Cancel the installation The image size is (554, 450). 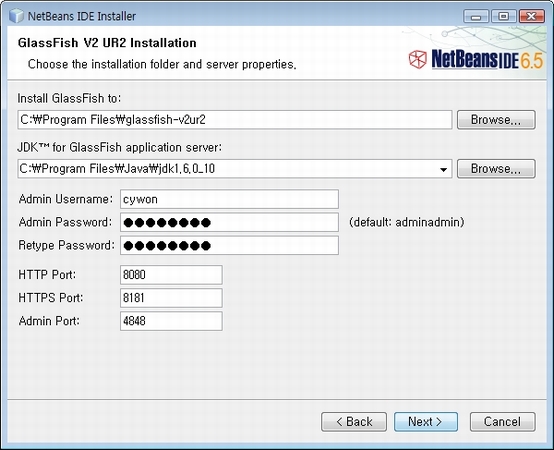[502, 422]
